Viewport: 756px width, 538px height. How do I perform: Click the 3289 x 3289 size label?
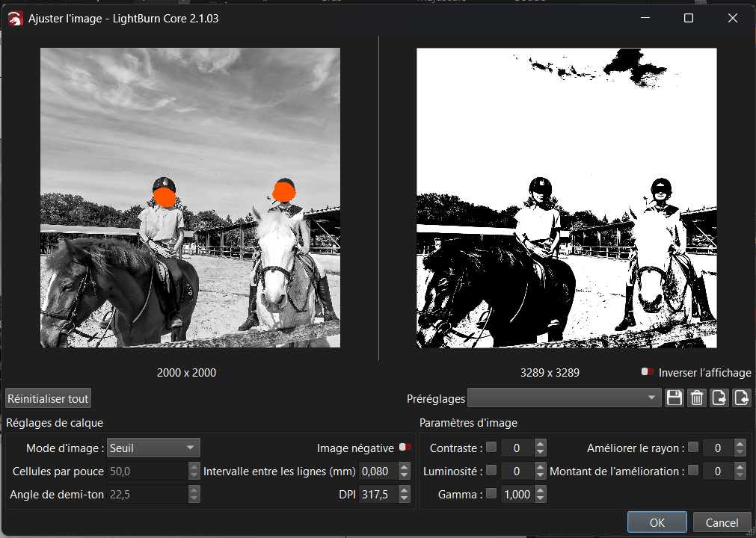(550, 372)
